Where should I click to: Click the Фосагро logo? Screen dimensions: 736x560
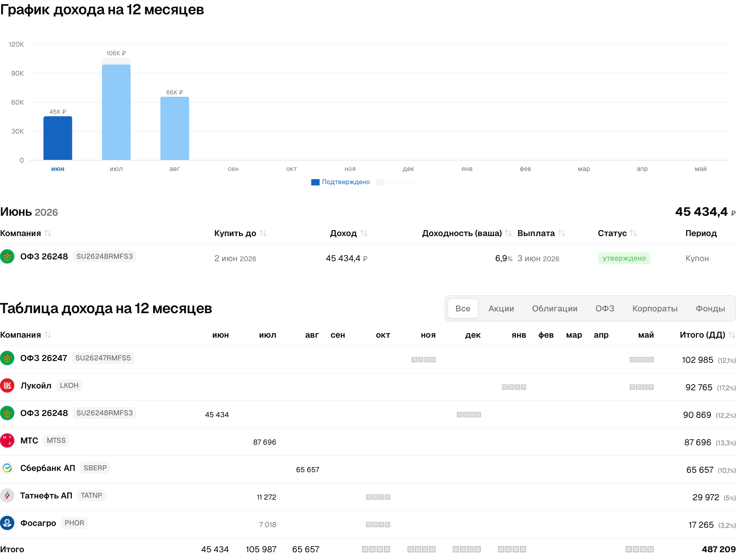click(x=7, y=523)
